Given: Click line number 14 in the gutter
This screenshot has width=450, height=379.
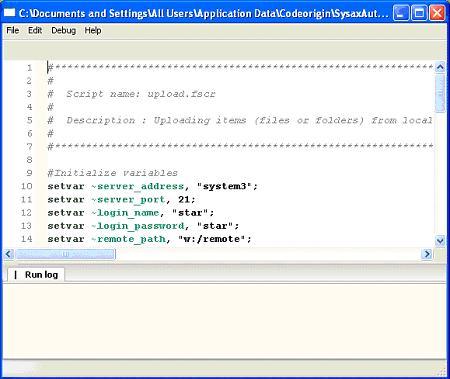Looking at the screenshot, I should pos(27,239).
